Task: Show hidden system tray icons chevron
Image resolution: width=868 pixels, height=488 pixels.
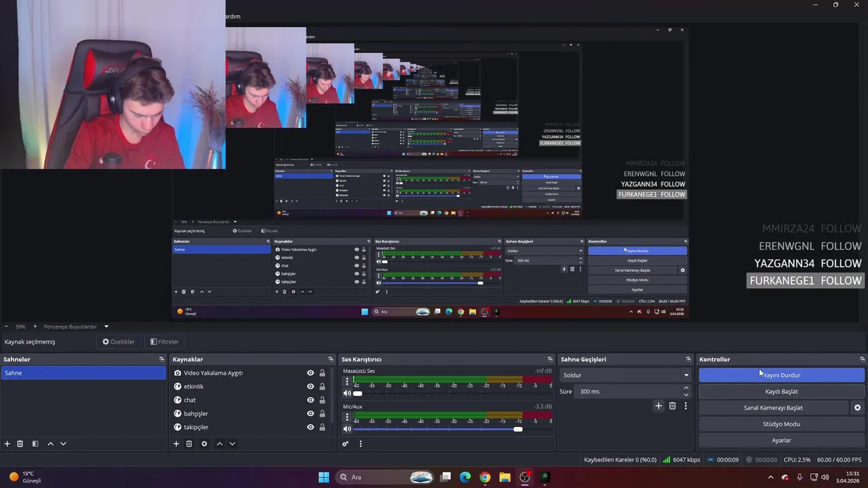Action: 770,477
